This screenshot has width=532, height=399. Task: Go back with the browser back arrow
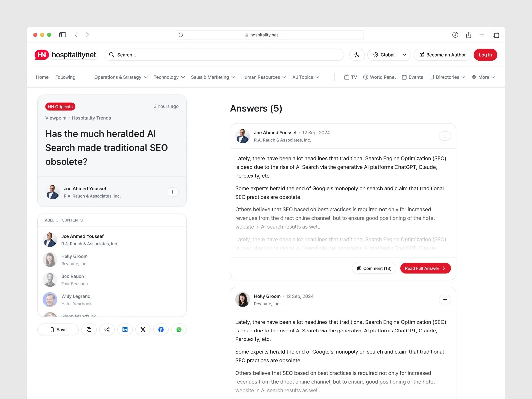click(x=76, y=35)
